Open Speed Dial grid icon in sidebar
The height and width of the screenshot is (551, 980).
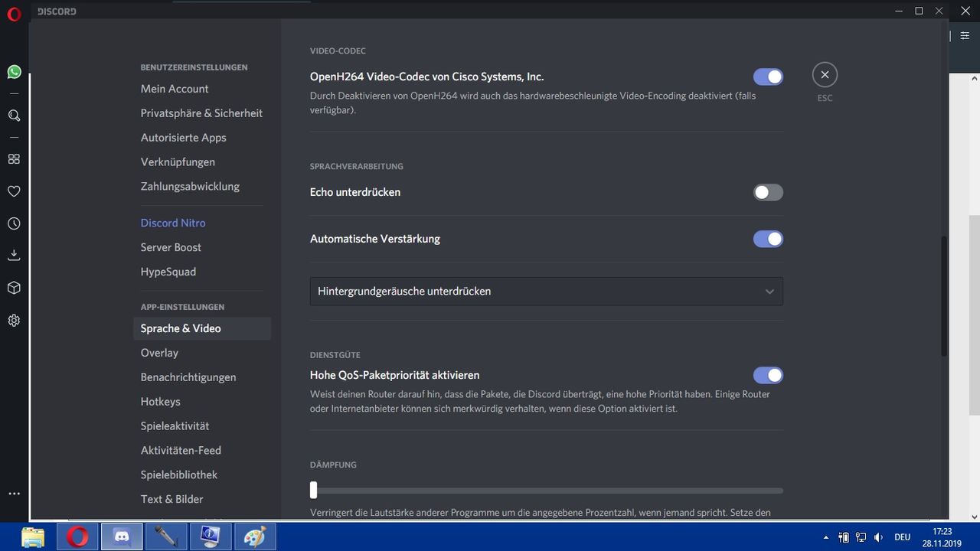point(14,159)
